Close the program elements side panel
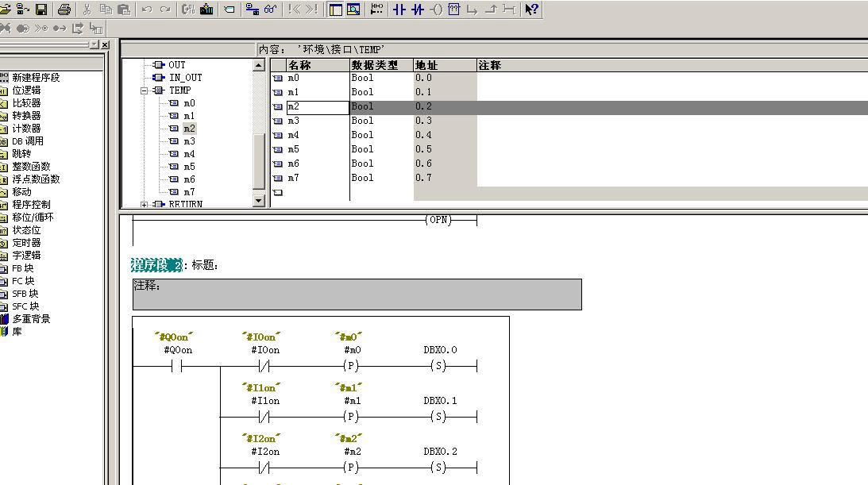 tap(105, 44)
